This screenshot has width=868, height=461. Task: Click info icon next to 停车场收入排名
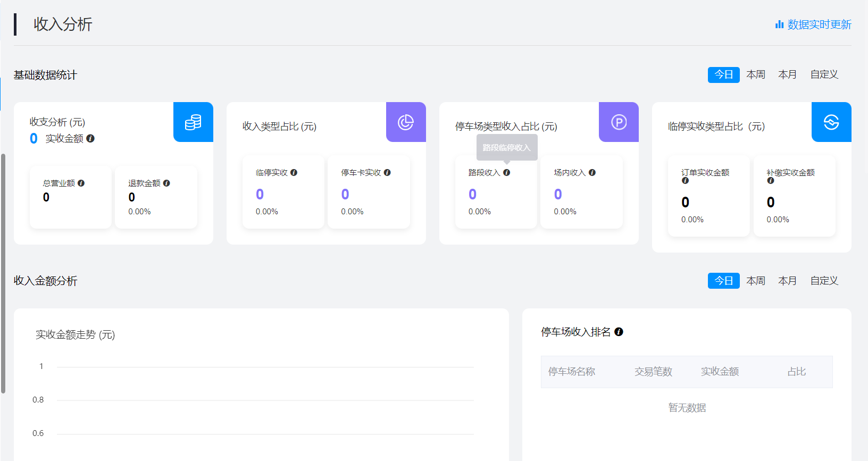click(619, 332)
